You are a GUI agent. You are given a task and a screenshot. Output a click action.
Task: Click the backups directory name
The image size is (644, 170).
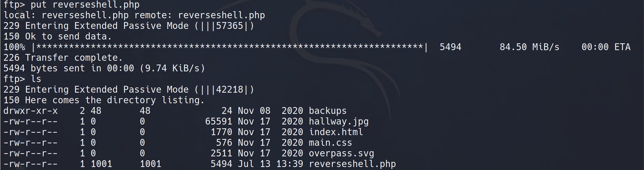(x=327, y=111)
